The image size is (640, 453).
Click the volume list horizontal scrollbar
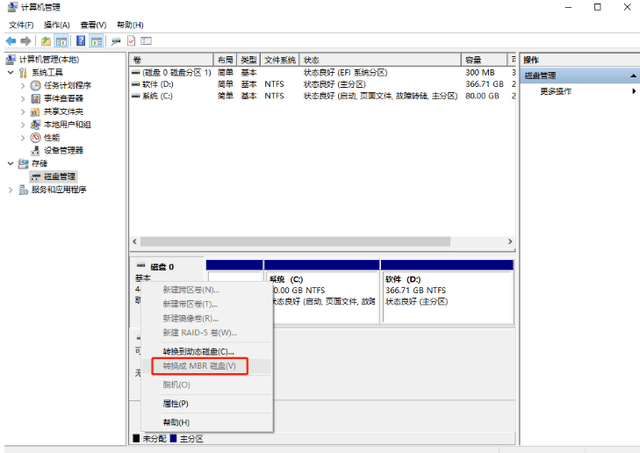click(320, 242)
